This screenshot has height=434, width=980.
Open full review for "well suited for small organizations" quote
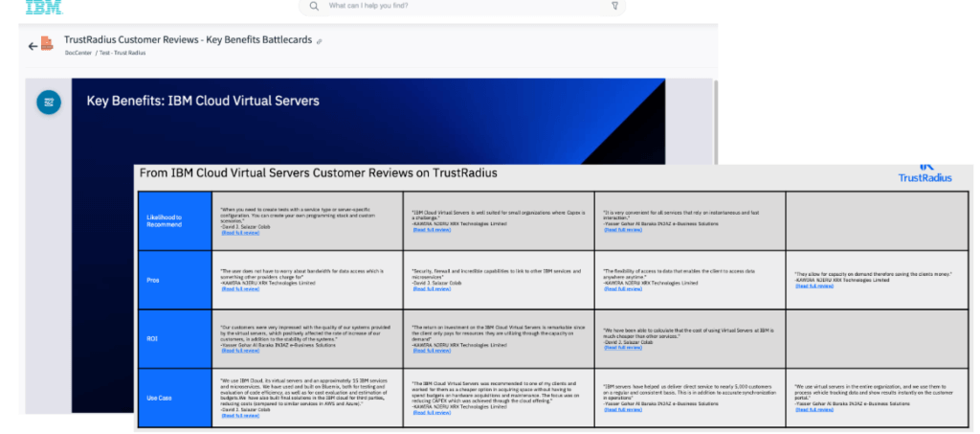432,230
